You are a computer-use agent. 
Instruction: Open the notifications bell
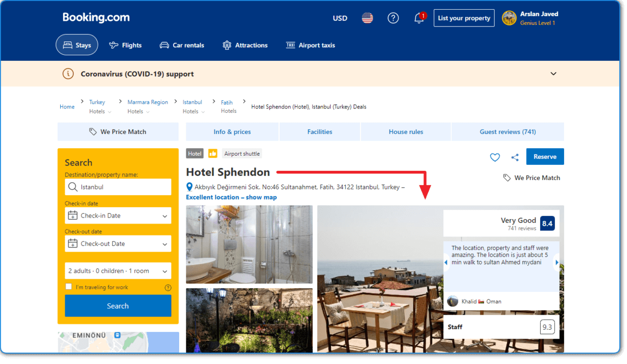coord(419,18)
